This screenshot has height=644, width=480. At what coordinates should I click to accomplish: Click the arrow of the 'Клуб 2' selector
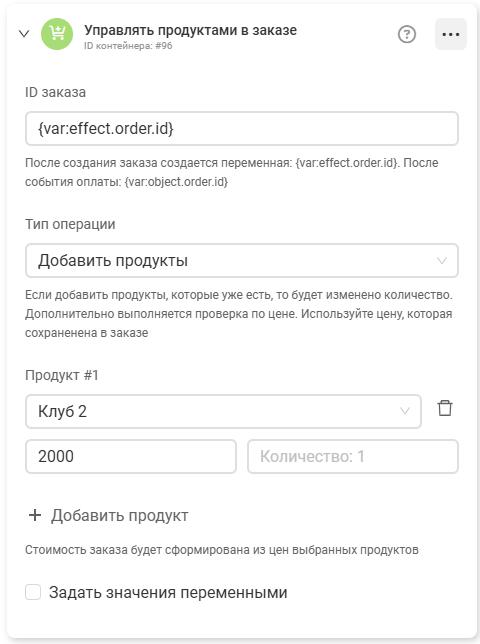tap(405, 411)
